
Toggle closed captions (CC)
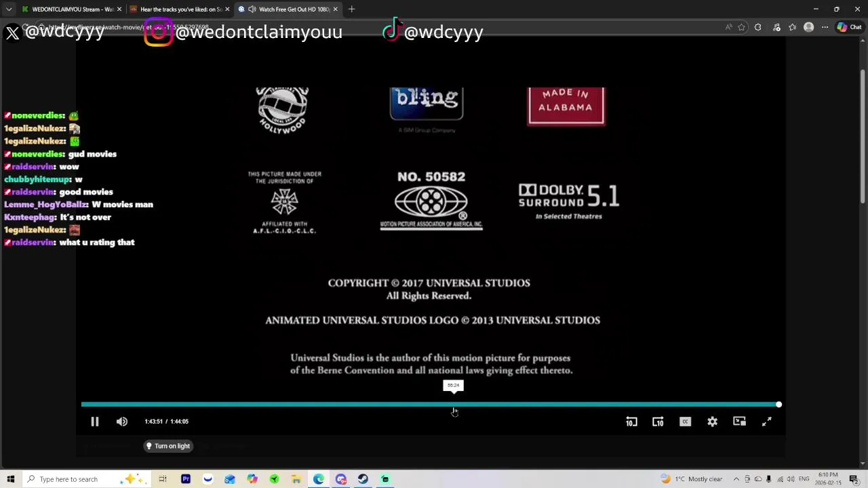click(x=685, y=422)
